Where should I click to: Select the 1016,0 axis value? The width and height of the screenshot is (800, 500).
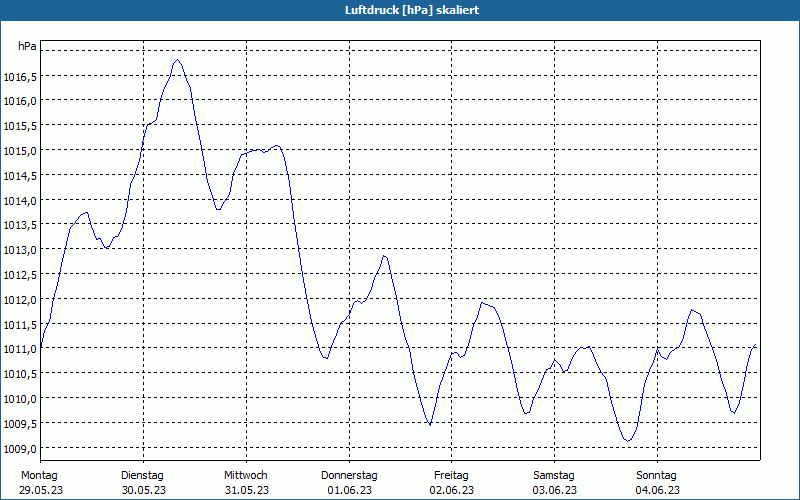pyautogui.click(x=20, y=101)
